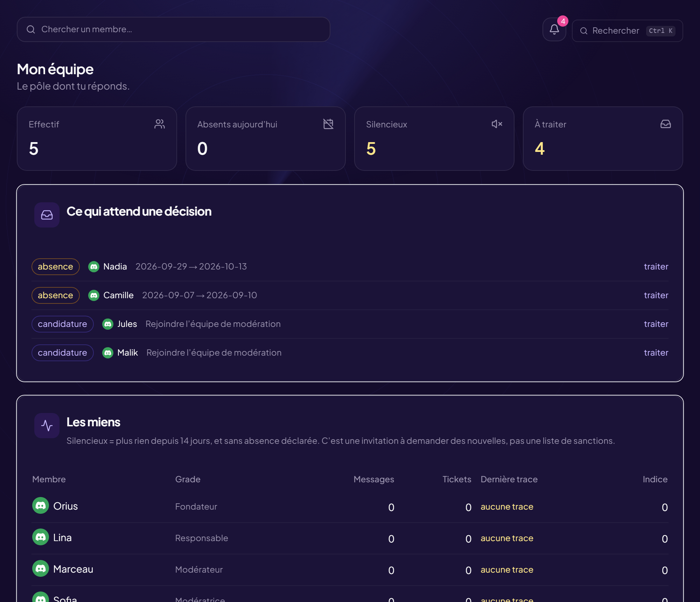Click 'traiter' for Malik's candidature
The width and height of the screenshot is (700, 602).
[656, 353]
